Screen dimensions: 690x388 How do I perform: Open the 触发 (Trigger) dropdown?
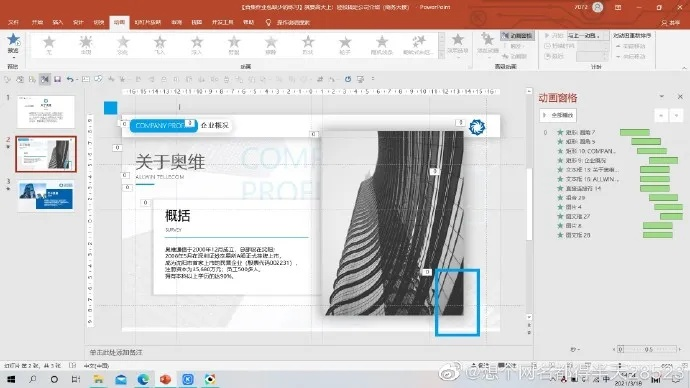513,46
